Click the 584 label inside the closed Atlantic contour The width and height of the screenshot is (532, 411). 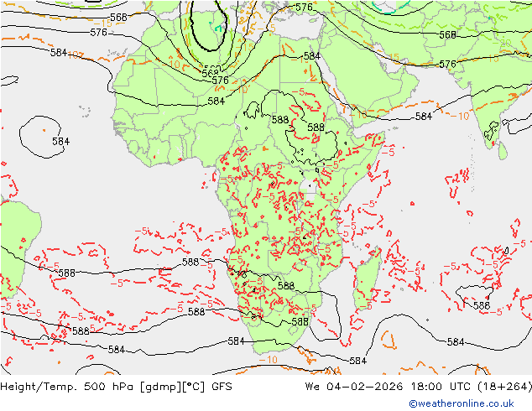[60, 141]
